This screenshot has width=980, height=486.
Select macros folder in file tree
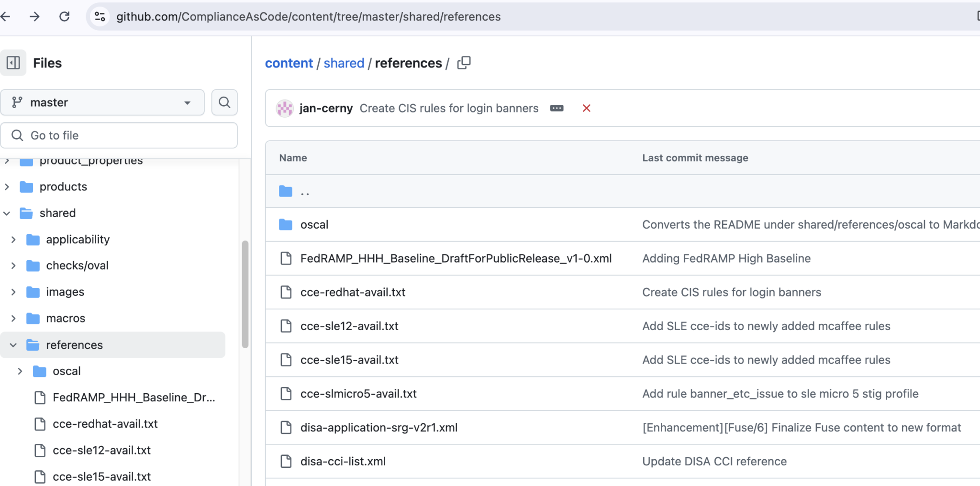66,319
